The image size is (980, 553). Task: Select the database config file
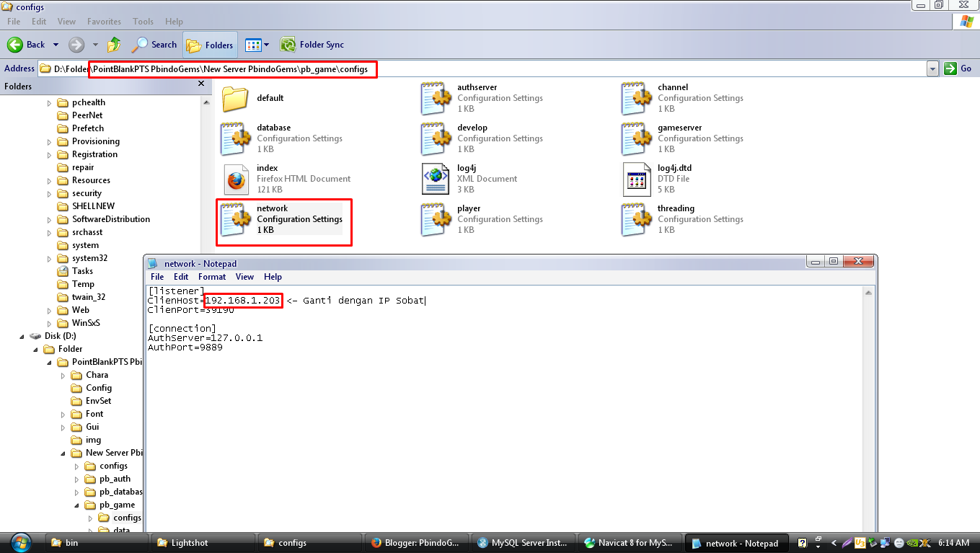tap(235, 139)
